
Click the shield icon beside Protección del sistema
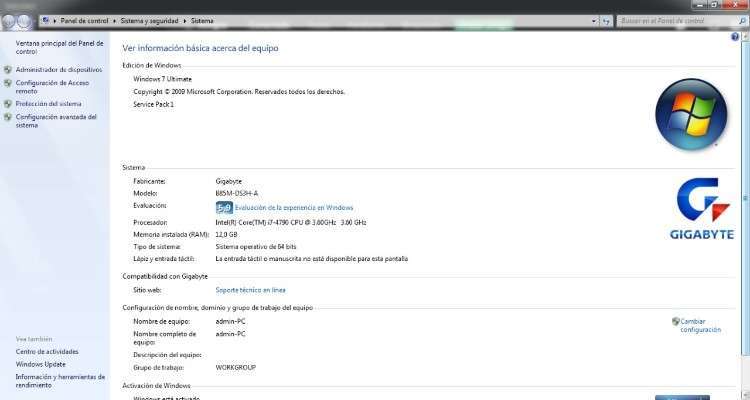8,103
